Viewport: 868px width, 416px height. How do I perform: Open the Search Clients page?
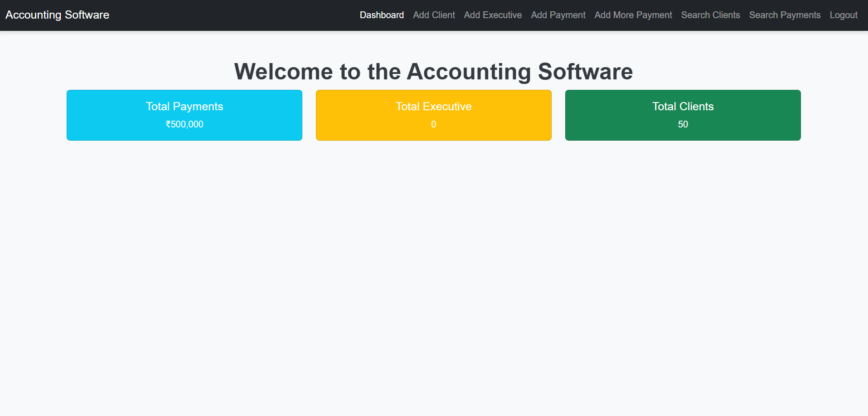pyautogui.click(x=710, y=15)
